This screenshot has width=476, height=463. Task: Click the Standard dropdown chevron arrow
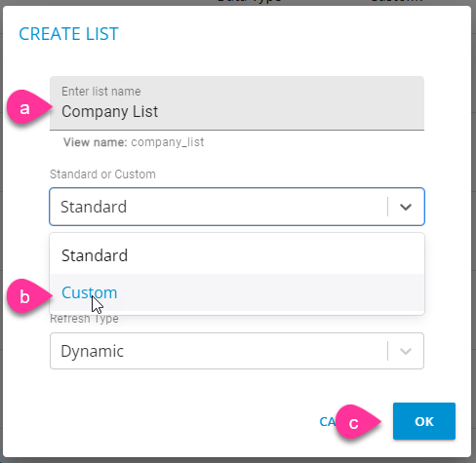click(x=406, y=207)
